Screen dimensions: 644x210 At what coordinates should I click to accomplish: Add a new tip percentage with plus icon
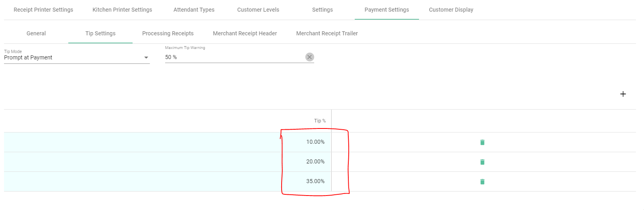tap(623, 94)
